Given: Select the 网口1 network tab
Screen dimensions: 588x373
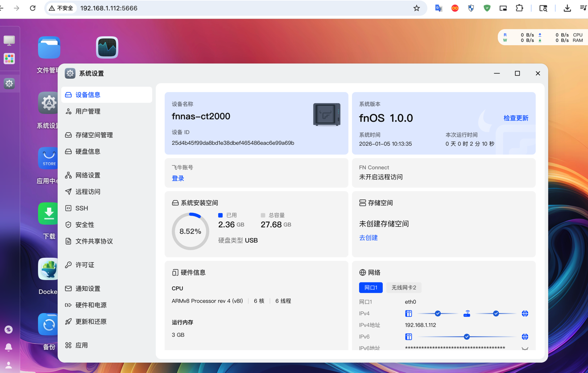Looking at the screenshot, I should pos(370,288).
